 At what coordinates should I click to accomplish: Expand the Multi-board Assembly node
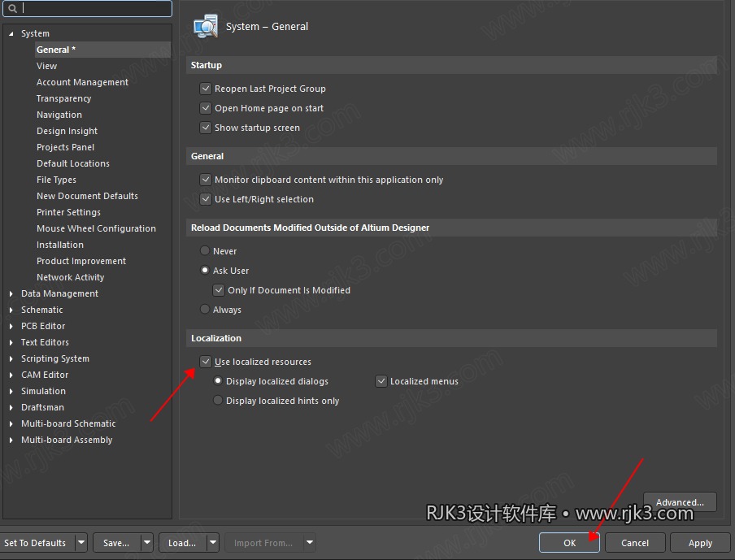pyautogui.click(x=11, y=440)
